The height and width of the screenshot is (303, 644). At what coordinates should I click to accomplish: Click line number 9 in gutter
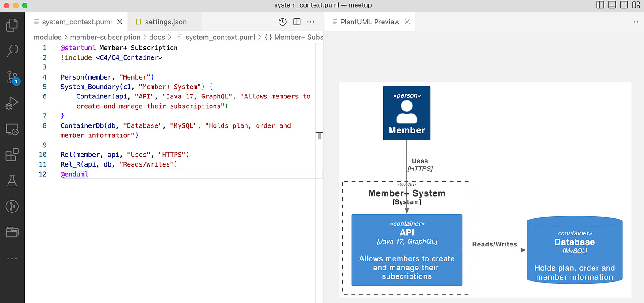[x=44, y=145]
